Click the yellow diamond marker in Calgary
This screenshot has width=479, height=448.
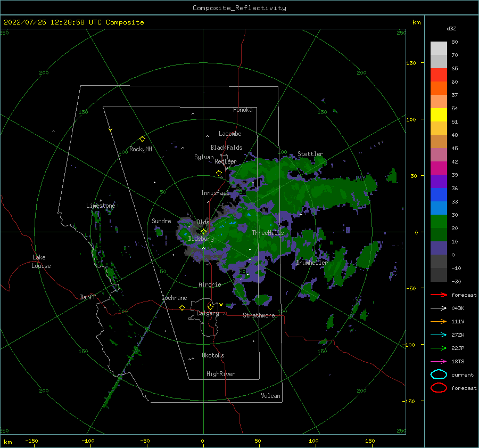click(210, 307)
